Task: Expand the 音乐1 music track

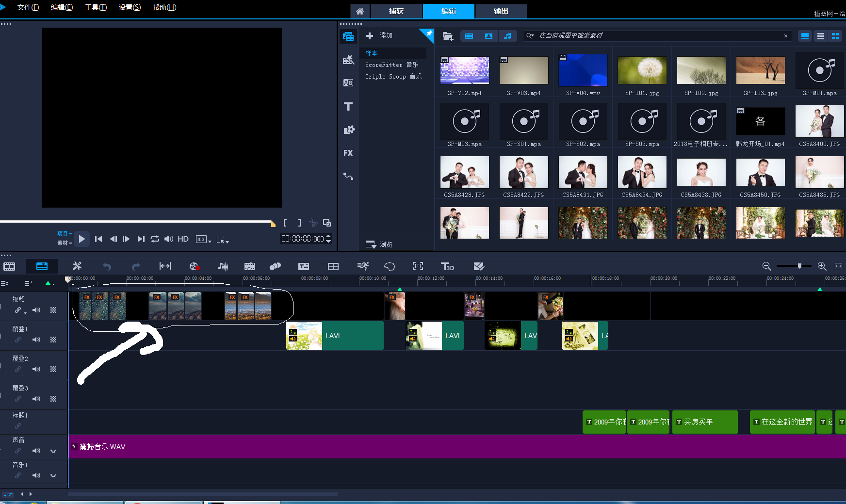Action: point(53,475)
